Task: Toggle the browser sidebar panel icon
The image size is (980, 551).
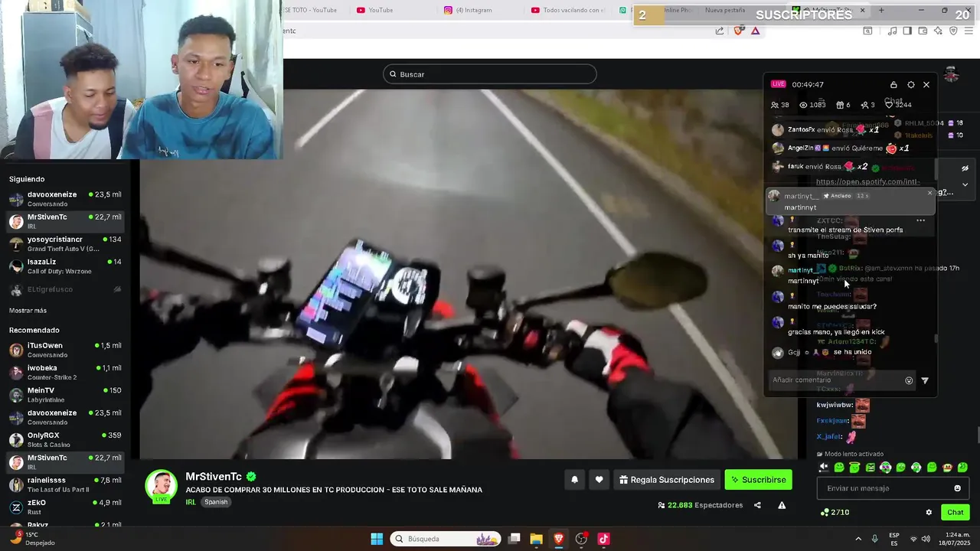Action: coord(907,31)
